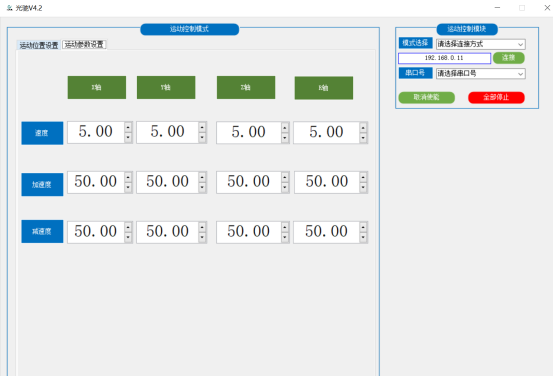The image size is (554, 376).
Task: Click the Z axis 减速度 value field
Action: tap(249, 232)
